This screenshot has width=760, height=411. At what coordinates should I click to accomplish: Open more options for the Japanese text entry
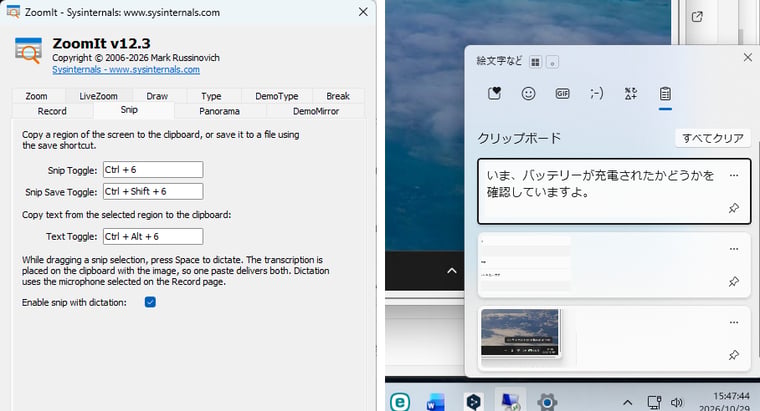[x=734, y=175]
